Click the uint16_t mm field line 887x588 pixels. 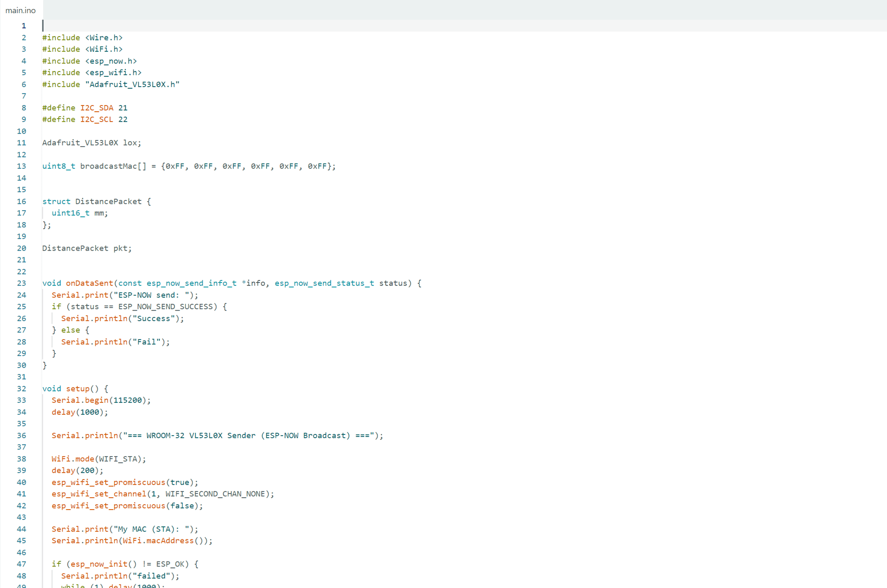[79, 213]
